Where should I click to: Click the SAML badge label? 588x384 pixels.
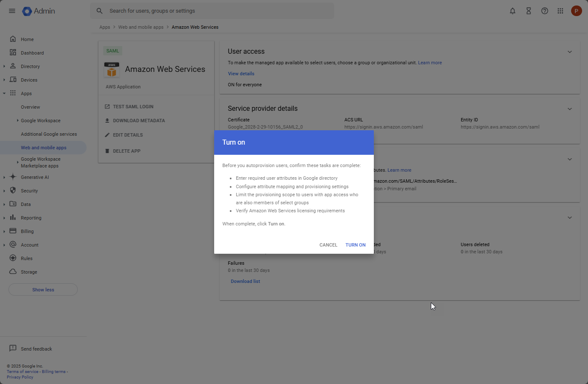tap(113, 51)
